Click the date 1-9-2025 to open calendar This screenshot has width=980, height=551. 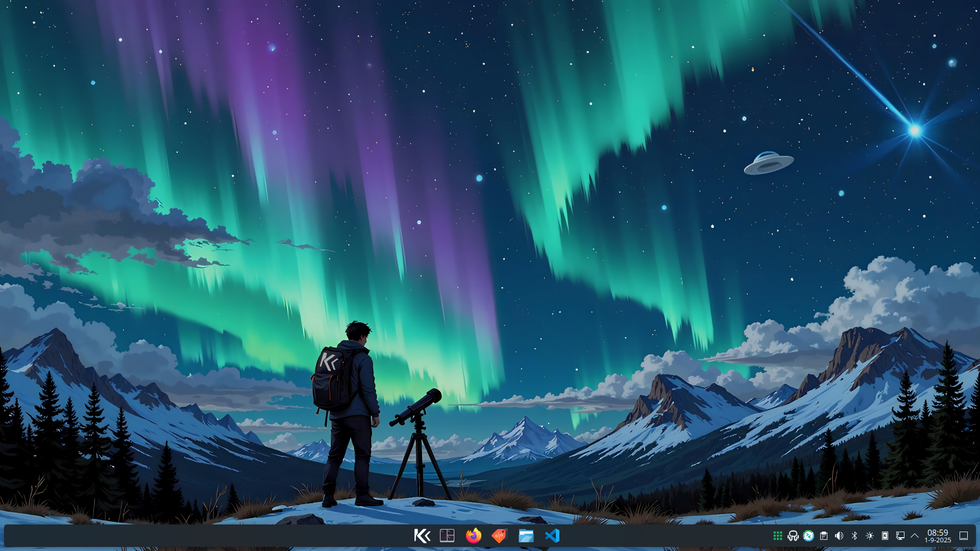pyautogui.click(x=938, y=540)
